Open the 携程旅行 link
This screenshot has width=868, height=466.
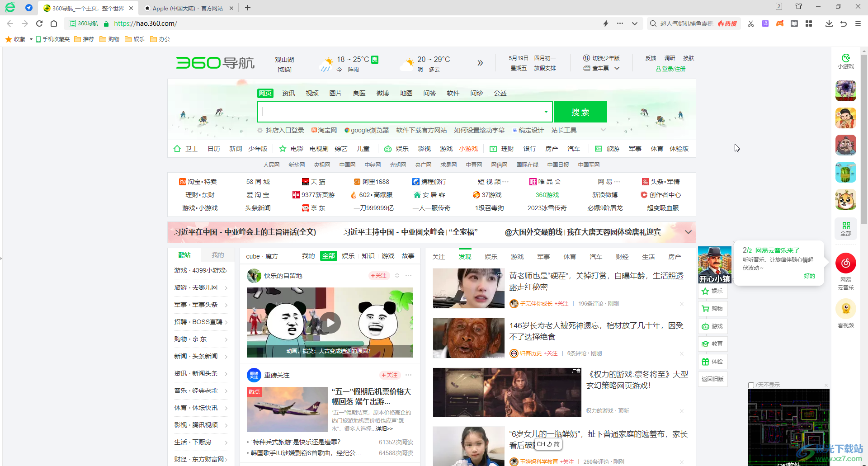[429, 182]
